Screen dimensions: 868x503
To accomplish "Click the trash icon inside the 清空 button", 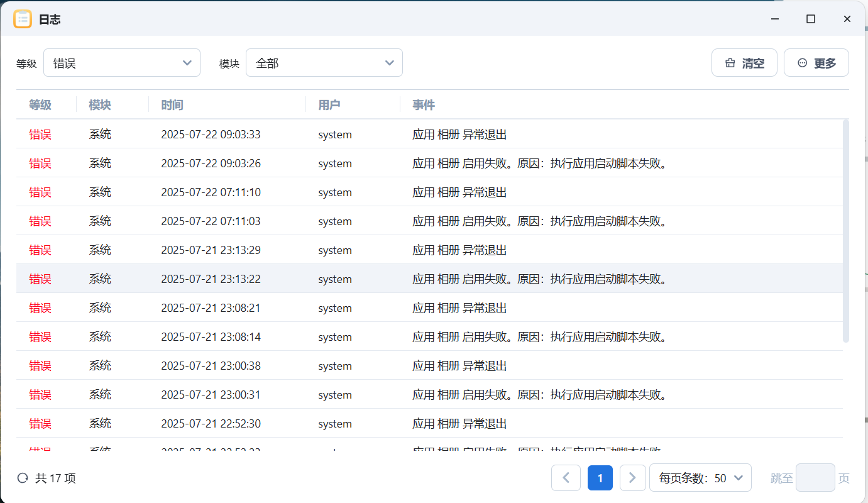I will click(730, 63).
